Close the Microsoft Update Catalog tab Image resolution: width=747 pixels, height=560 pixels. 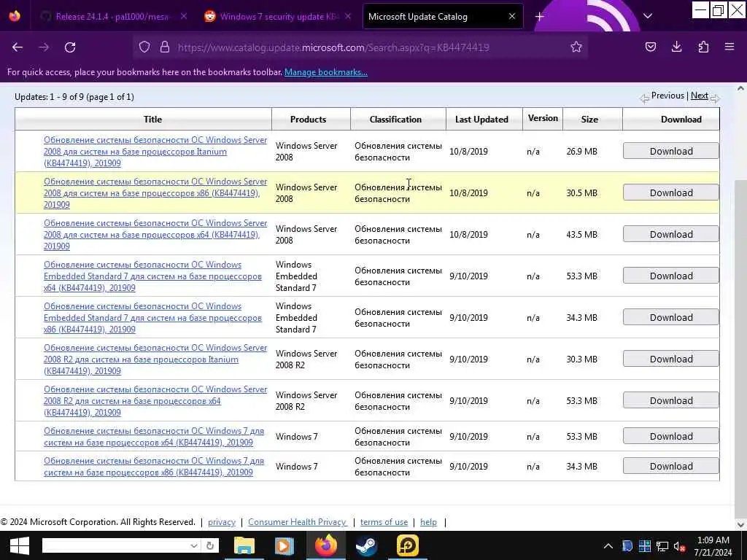(512, 16)
